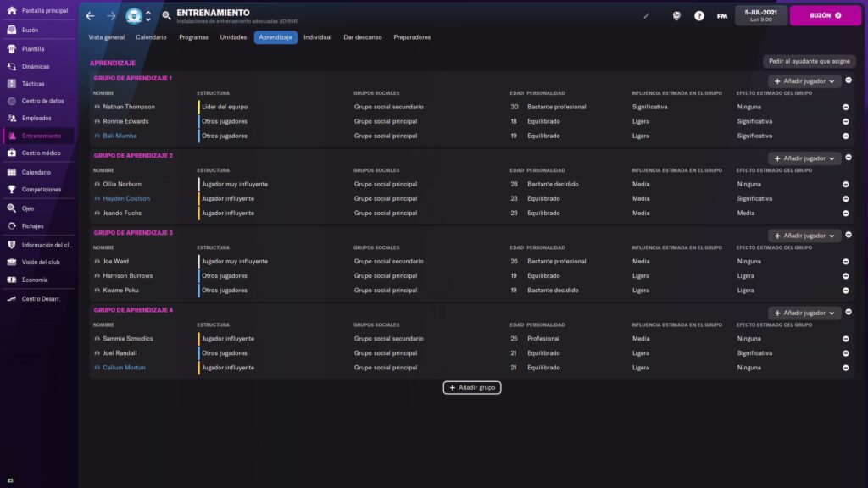Remove Ollie Norburn using minus button
Screen dimensions: 868x488
(845, 184)
